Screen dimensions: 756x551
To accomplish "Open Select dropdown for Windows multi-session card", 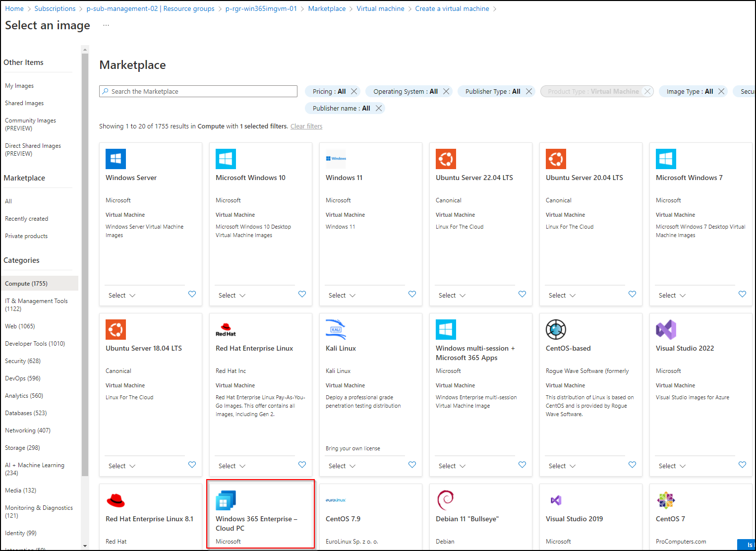I will (452, 466).
